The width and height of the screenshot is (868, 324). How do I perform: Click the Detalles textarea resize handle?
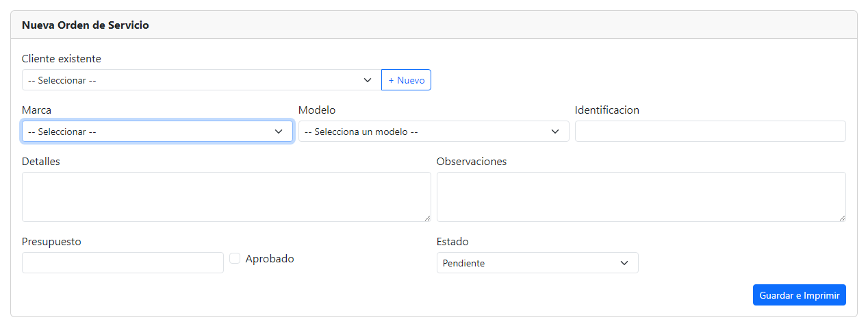pos(427,218)
